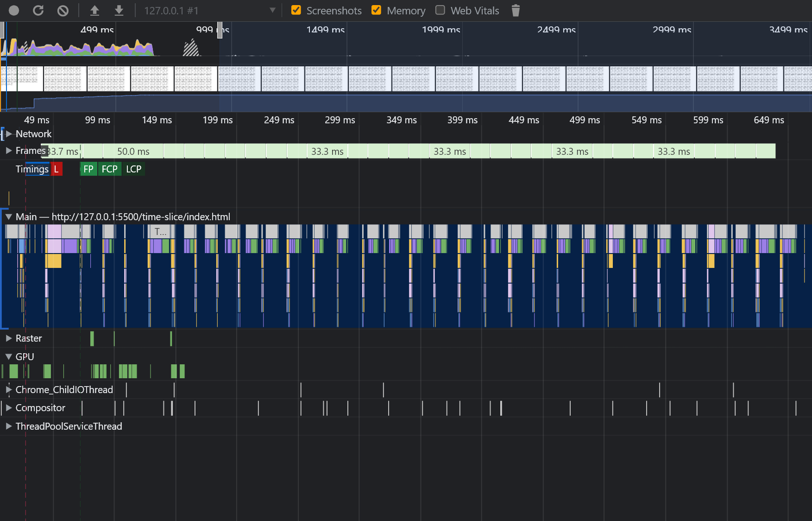Click the GPU track label
The width and height of the screenshot is (812, 521).
(25, 357)
